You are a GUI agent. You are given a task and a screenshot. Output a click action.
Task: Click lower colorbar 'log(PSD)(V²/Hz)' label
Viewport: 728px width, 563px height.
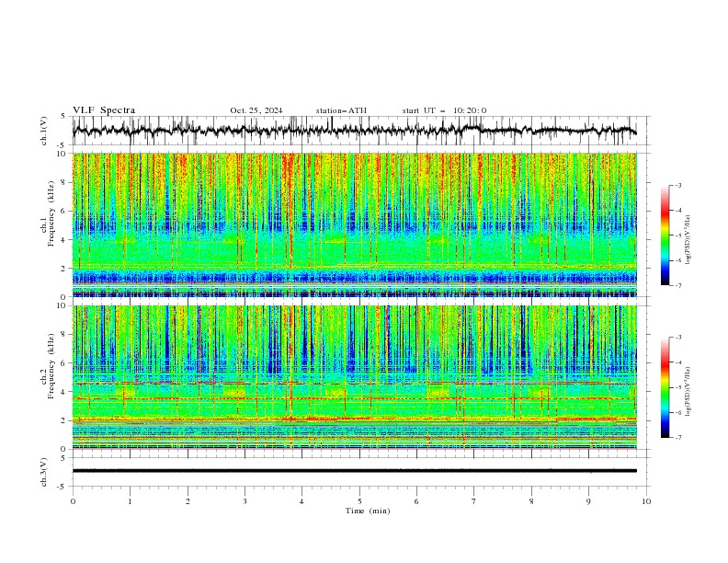(688, 392)
